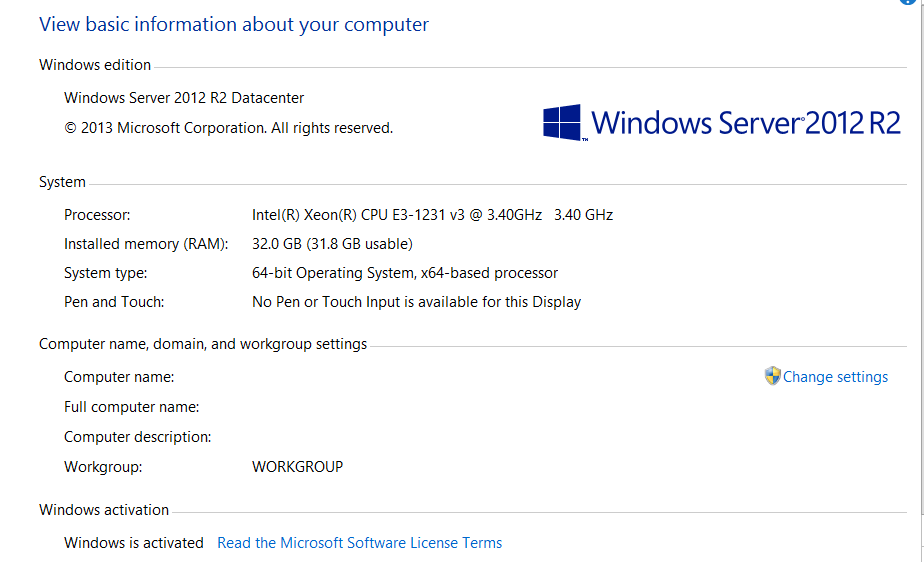Viewport: 924px width, 562px height.
Task: Click the Windows flag logo icon
Action: click(x=562, y=123)
